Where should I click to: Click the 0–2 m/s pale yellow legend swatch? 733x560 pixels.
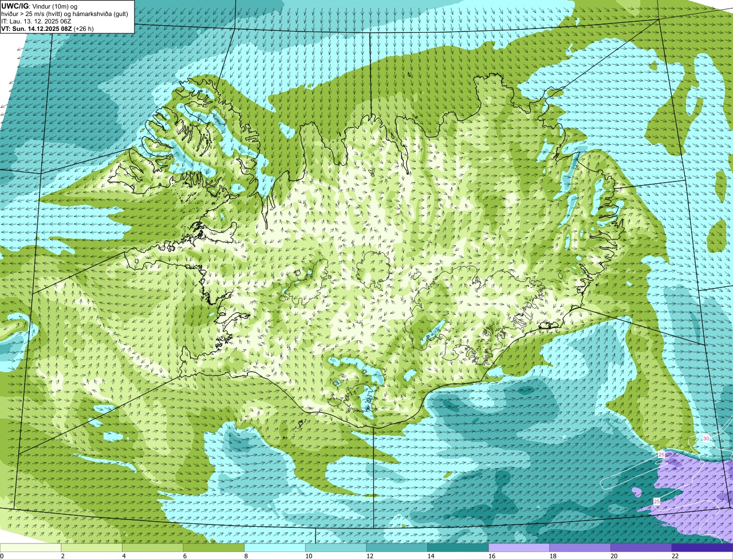pos(30,547)
